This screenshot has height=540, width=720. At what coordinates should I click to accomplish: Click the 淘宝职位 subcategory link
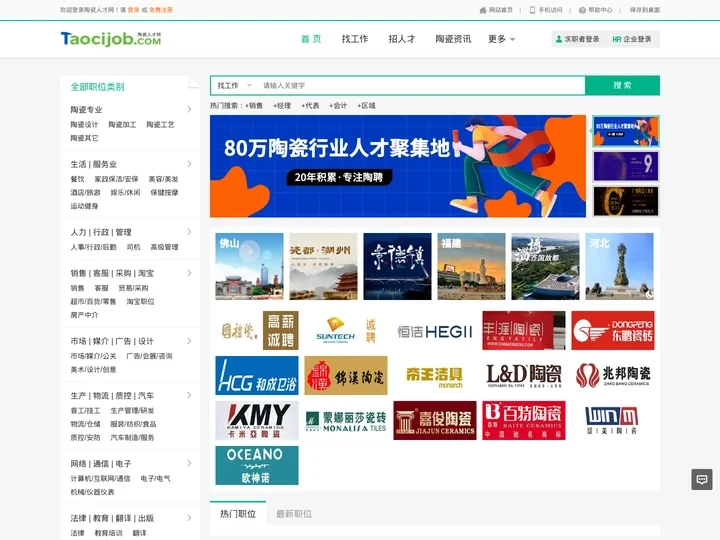click(140, 301)
